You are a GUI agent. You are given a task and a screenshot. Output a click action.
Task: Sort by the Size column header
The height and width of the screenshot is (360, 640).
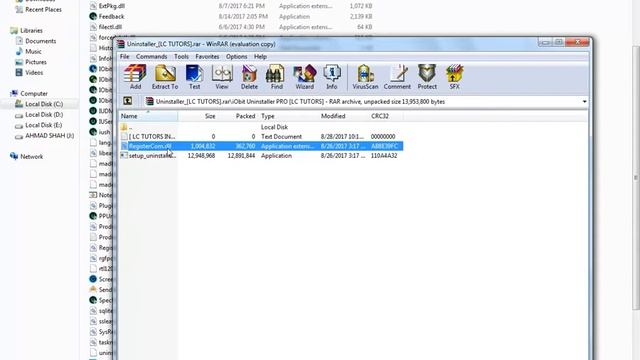click(198, 116)
